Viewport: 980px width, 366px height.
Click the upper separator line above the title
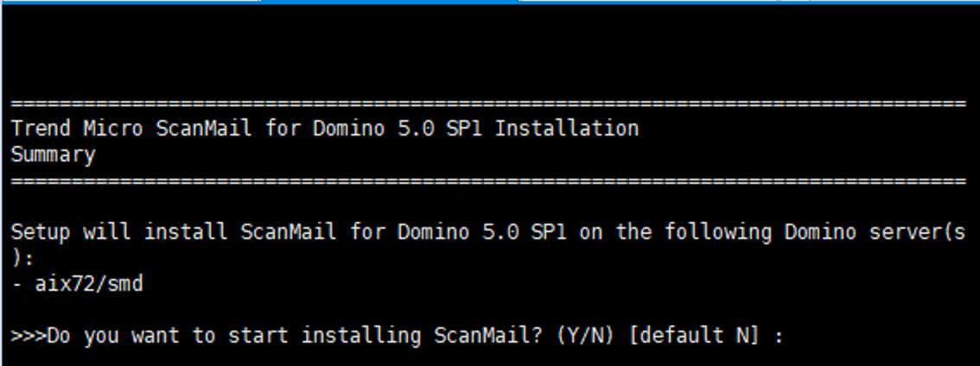488,104
